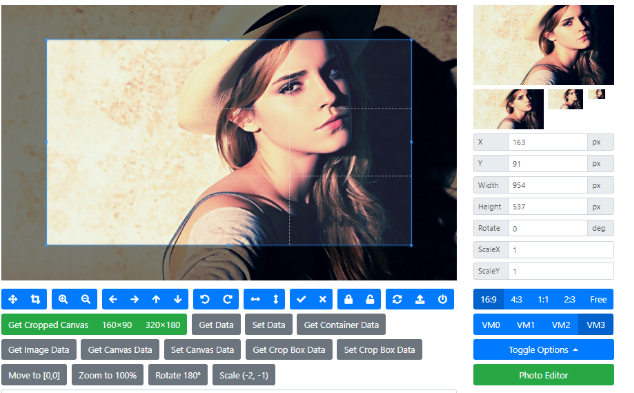Choose view mode VM0
Image resolution: width=634 pixels, height=393 pixels.
(491, 325)
